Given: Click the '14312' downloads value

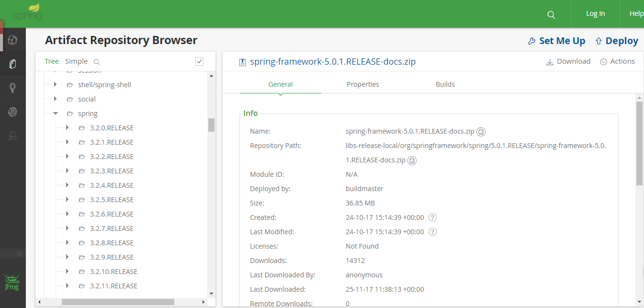Looking at the screenshot, I should pyautogui.click(x=355, y=261).
